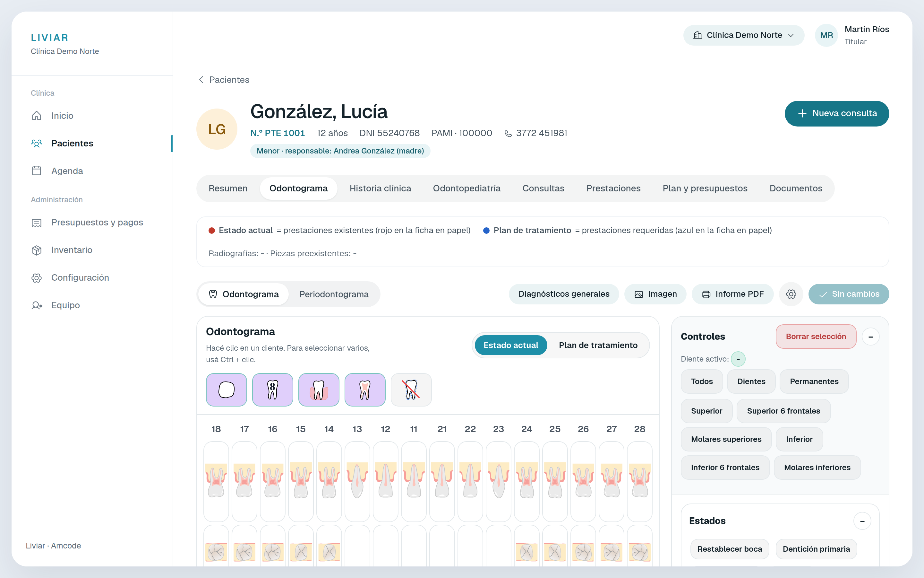
Task: Select the tooth pulp view icon
Action: click(x=365, y=390)
